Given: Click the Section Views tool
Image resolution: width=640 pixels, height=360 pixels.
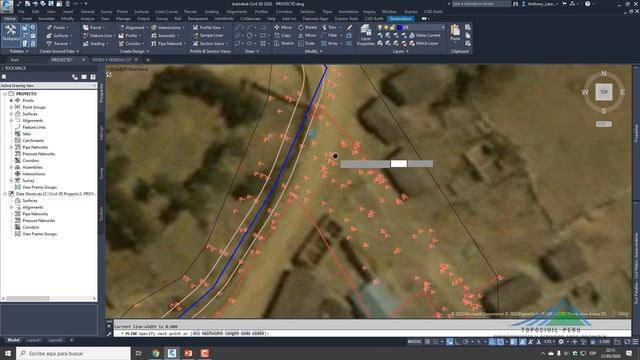Looking at the screenshot, I should pyautogui.click(x=209, y=43).
